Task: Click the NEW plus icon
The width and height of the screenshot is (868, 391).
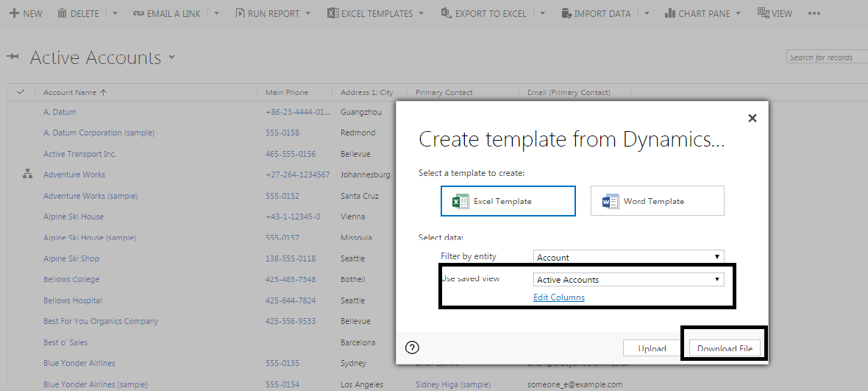Action: click(x=14, y=13)
